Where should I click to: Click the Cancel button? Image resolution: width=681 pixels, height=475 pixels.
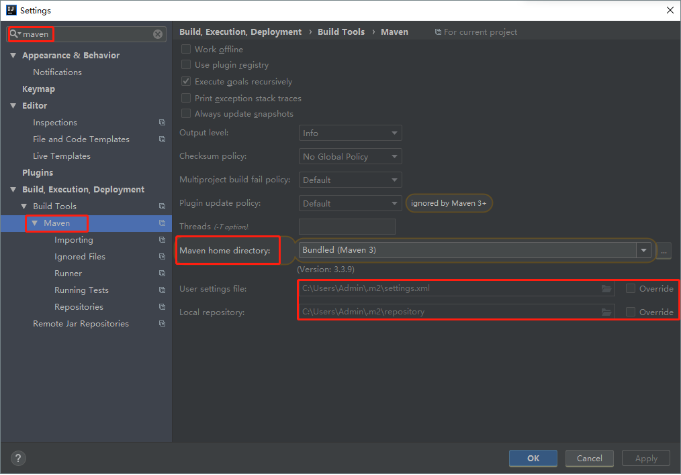click(589, 458)
